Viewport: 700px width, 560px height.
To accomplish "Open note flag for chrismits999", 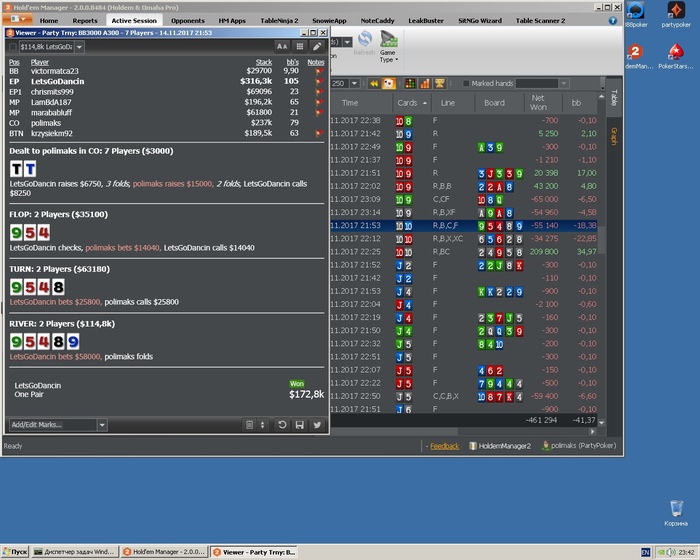I will coord(319,92).
